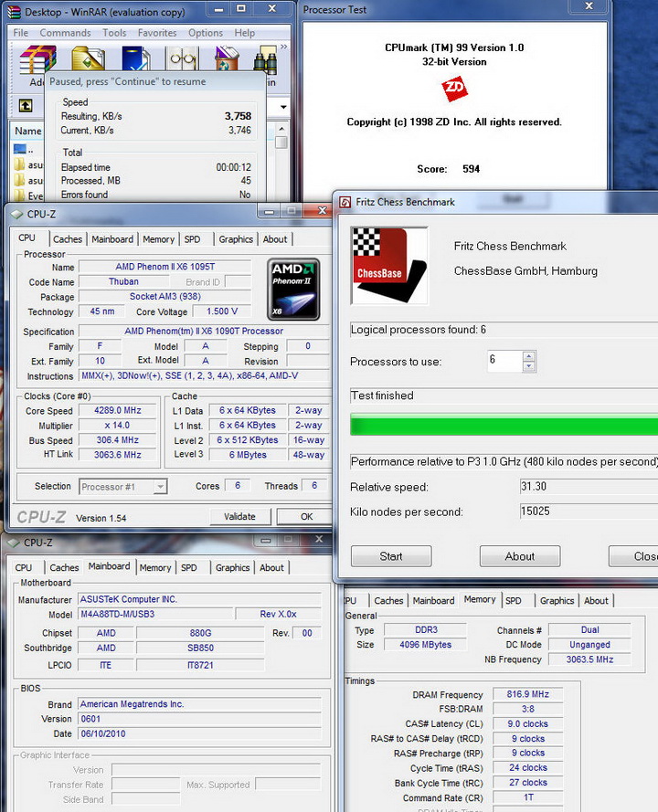Select the parent '..' entry in WinRAR list
This screenshot has width=658, height=812.
[26, 150]
